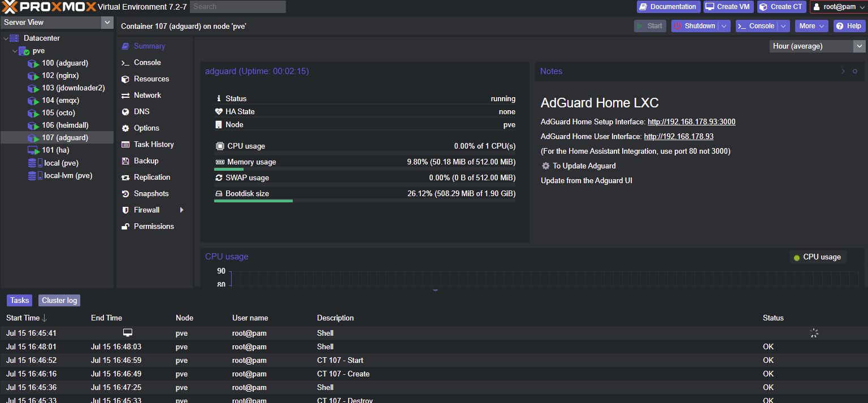Click storage icon for local-lvm (pve)
The height and width of the screenshot is (403, 868).
[35, 175]
